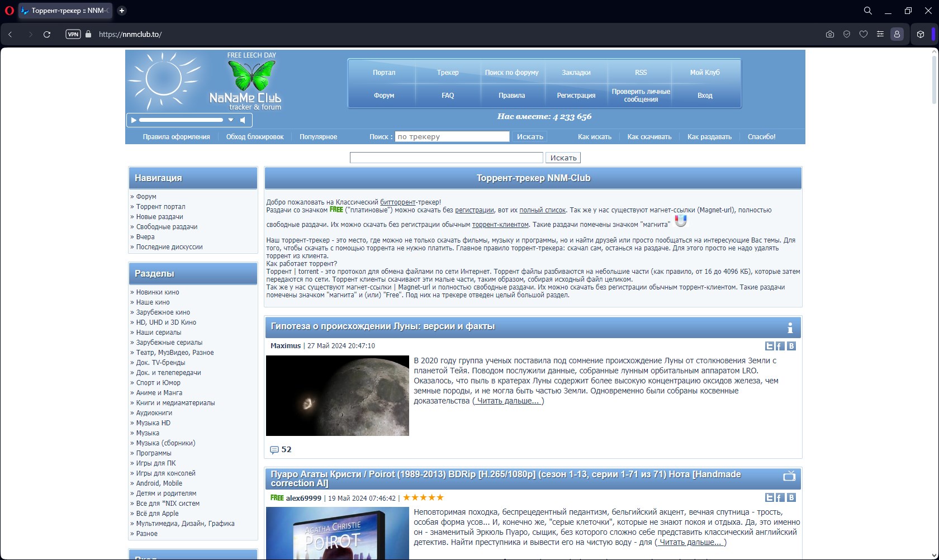Click the magnet icon in welcome text
This screenshot has height=560, width=939.
pyautogui.click(x=680, y=221)
